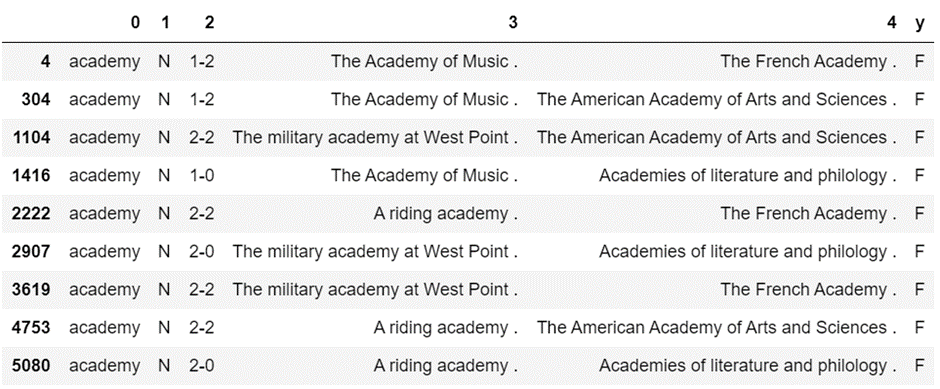The height and width of the screenshot is (389, 940).
Task: Click column header 3
Action: pyautogui.click(x=513, y=23)
